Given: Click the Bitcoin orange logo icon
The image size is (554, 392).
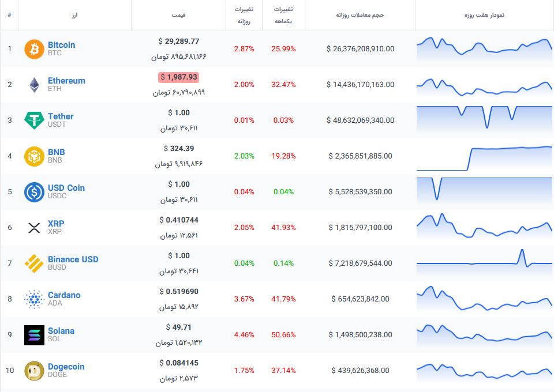Looking at the screenshot, I should pyautogui.click(x=34, y=49).
